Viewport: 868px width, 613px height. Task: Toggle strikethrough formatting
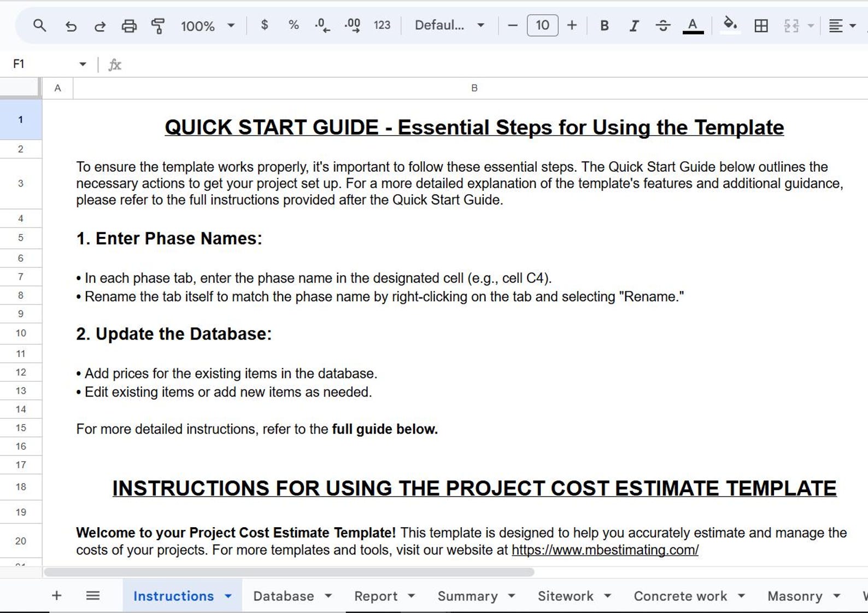click(662, 26)
